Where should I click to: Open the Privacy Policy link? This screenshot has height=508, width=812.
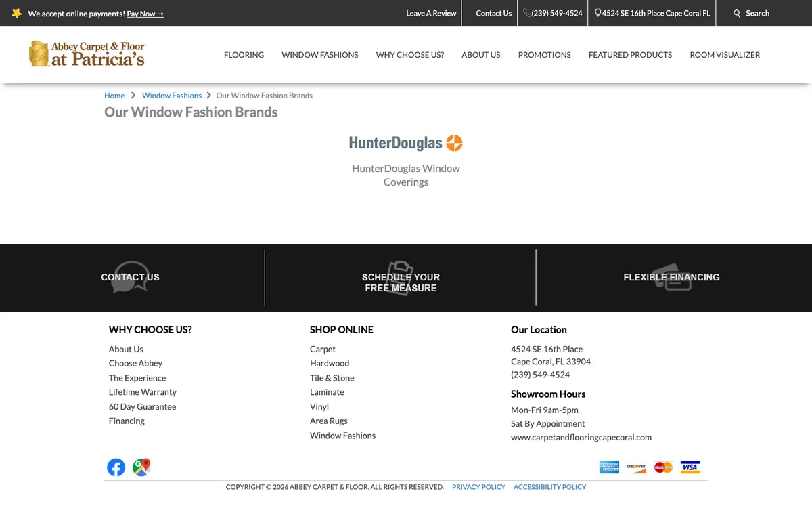coord(478,487)
